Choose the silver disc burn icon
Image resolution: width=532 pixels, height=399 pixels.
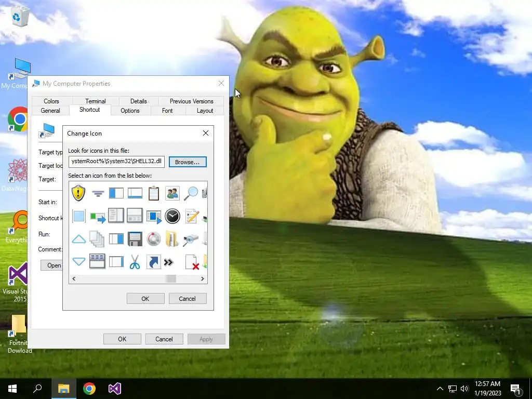tap(154, 239)
